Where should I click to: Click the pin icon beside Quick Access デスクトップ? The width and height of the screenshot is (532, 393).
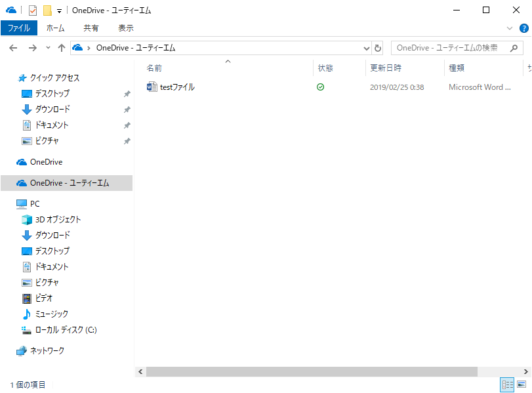127,94
